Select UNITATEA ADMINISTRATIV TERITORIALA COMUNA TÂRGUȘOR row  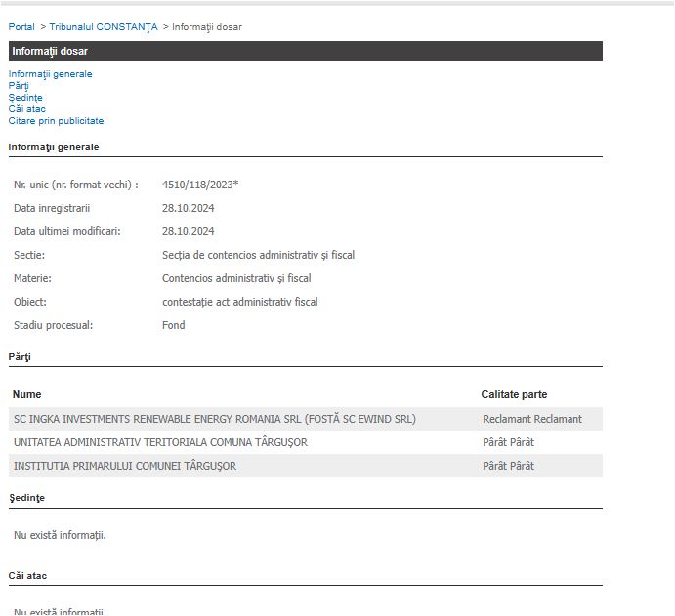(x=160, y=442)
